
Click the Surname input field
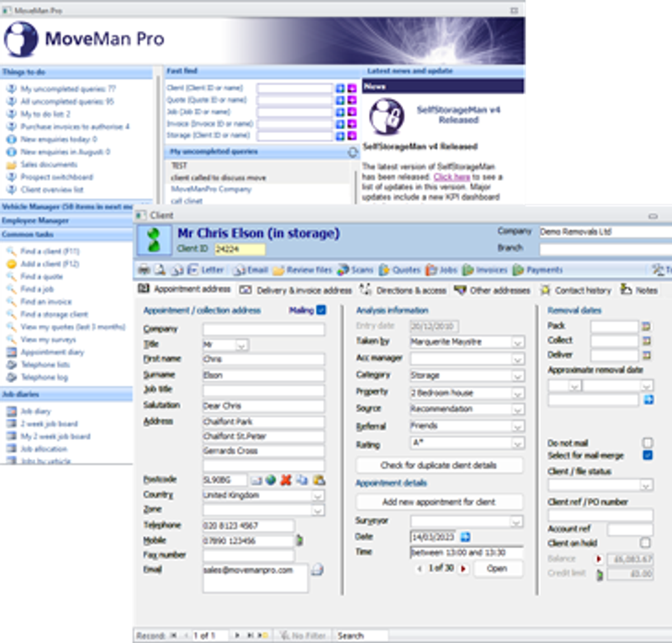click(263, 375)
